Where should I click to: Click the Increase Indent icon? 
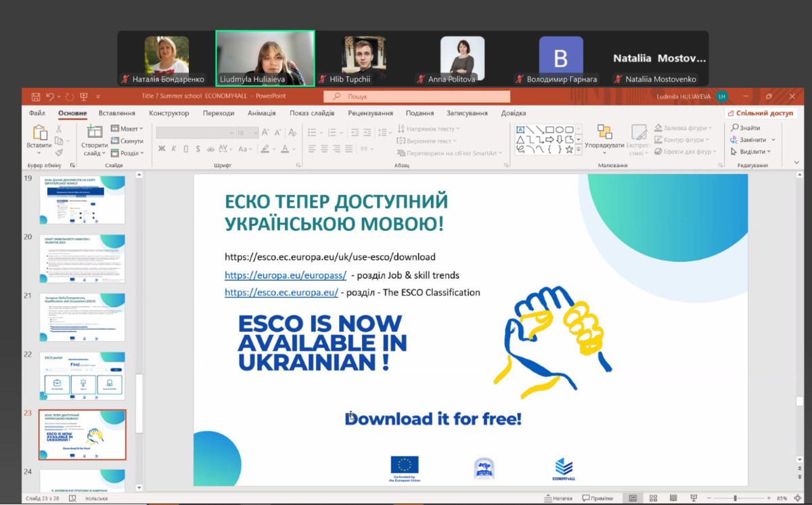point(368,132)
